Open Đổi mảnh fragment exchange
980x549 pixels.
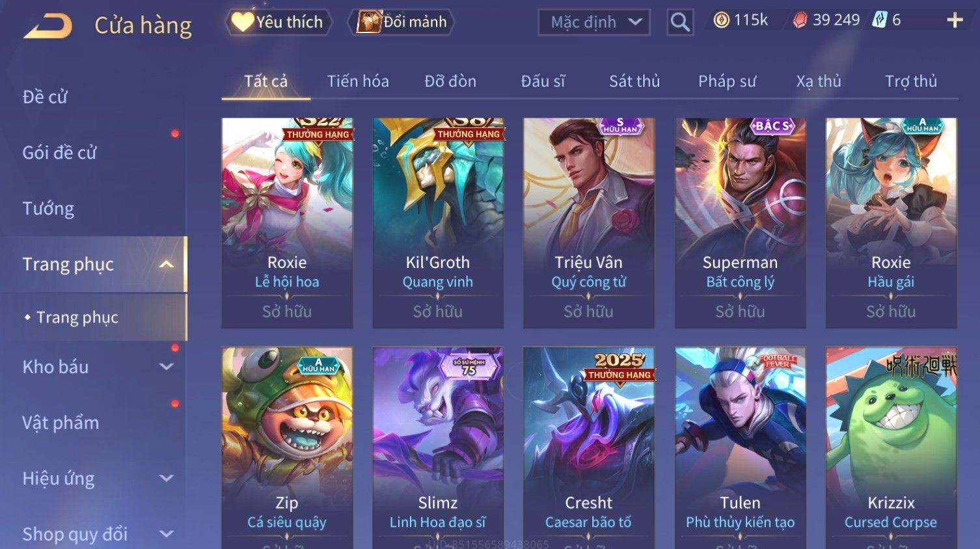click(x=401, y=22)
